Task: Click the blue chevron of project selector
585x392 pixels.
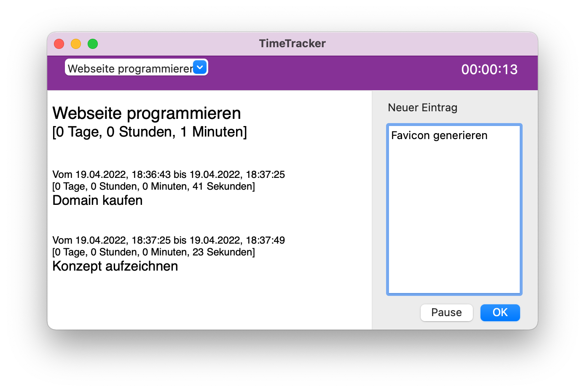Action: coord(200,67)
